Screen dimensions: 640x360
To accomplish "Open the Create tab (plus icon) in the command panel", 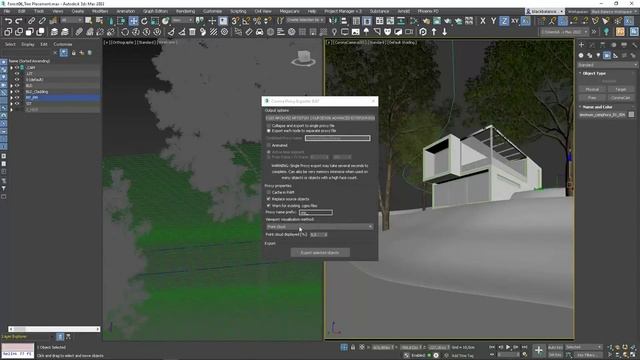I will pos(581,45).
